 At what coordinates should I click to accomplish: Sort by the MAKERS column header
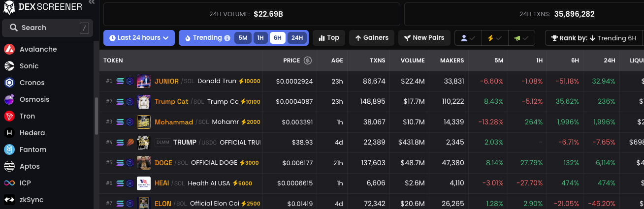pyautogui.click(x=452, y=60)
